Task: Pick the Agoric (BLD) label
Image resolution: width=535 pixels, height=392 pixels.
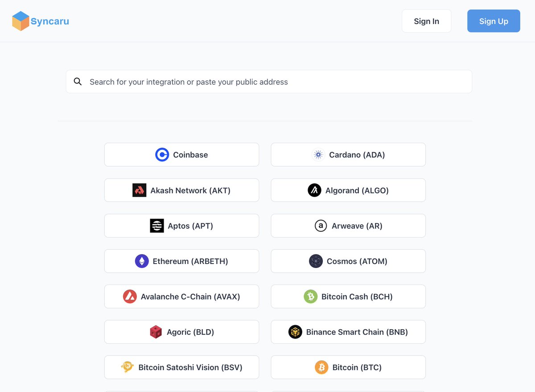Action: [190, 332]
